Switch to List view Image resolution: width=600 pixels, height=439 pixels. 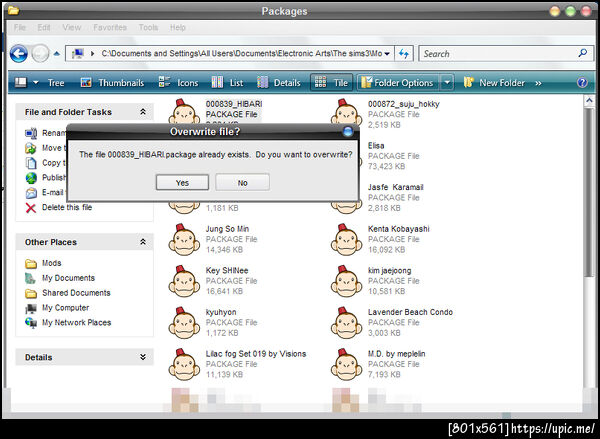pyautogui.click(x=227, y=83)
